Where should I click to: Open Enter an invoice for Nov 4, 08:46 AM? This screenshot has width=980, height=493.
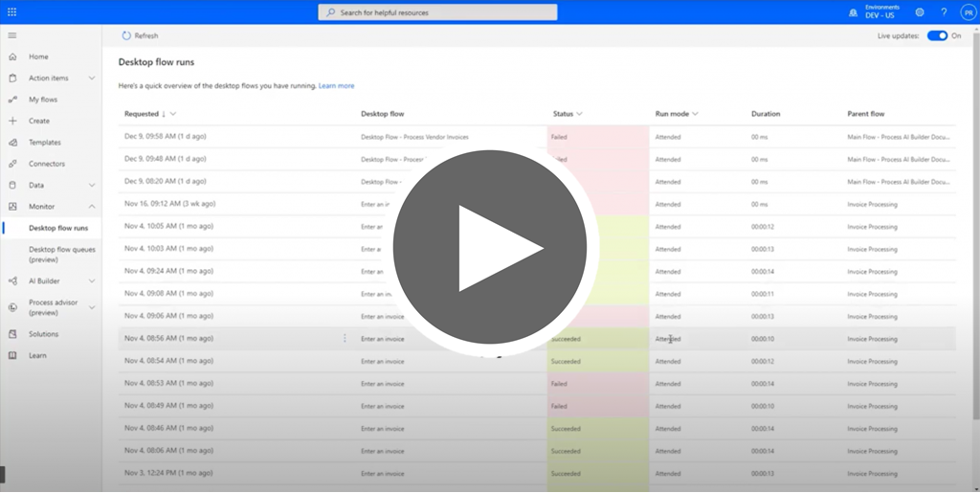click(x=383, y=429)
